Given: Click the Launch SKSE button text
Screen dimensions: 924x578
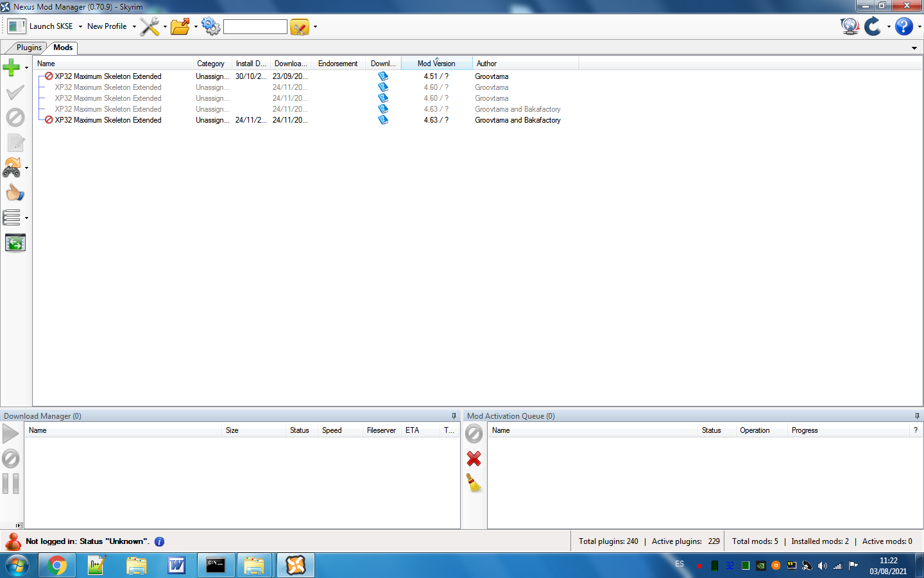Looking at the screenshot, I should pos(51,26).
